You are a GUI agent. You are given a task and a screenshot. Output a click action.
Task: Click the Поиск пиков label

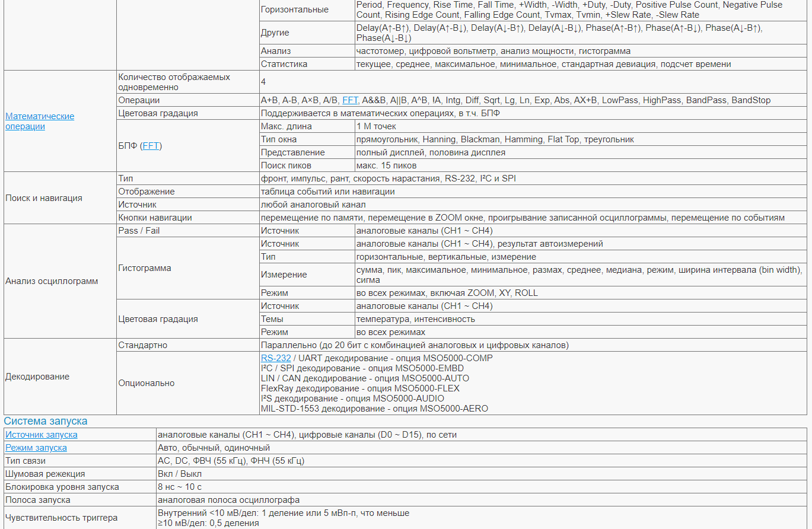click(x=286, y=165)
